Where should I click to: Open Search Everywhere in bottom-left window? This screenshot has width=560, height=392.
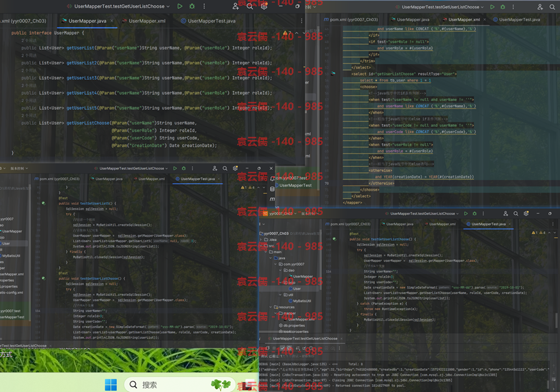pyautogui.click(x=225, y=168)
